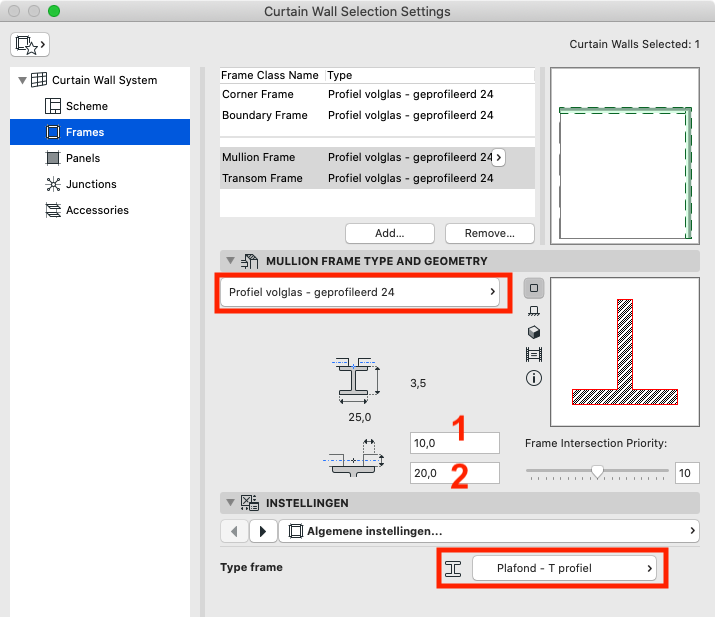Select the 3D cube preview mode icon
Screen dimensions: 715x617
point(534,332)
